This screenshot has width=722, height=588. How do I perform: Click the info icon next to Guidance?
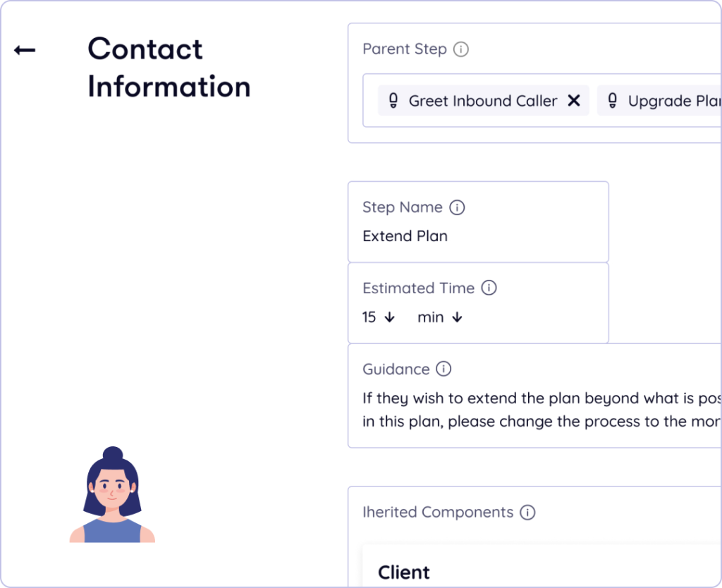pos(443,369)
